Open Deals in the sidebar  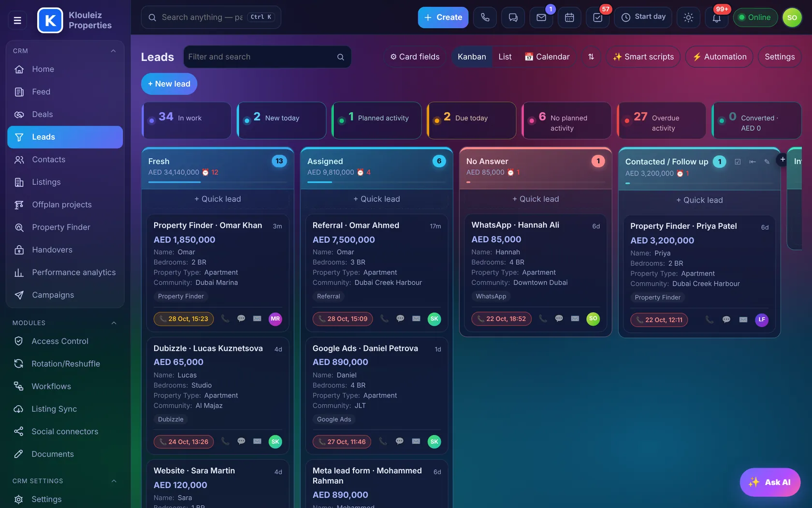(65, 114)
